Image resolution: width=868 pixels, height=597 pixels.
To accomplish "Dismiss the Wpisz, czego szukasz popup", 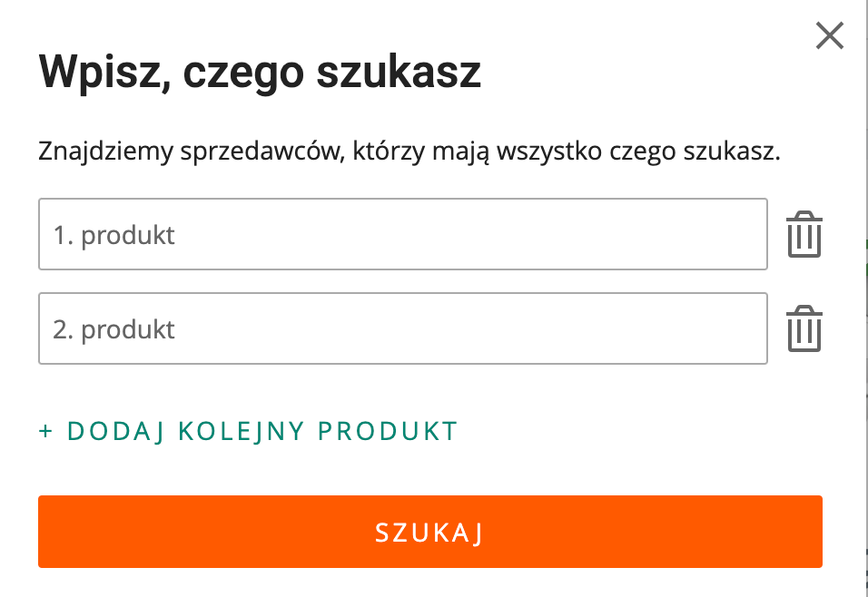I will point(830,36).
